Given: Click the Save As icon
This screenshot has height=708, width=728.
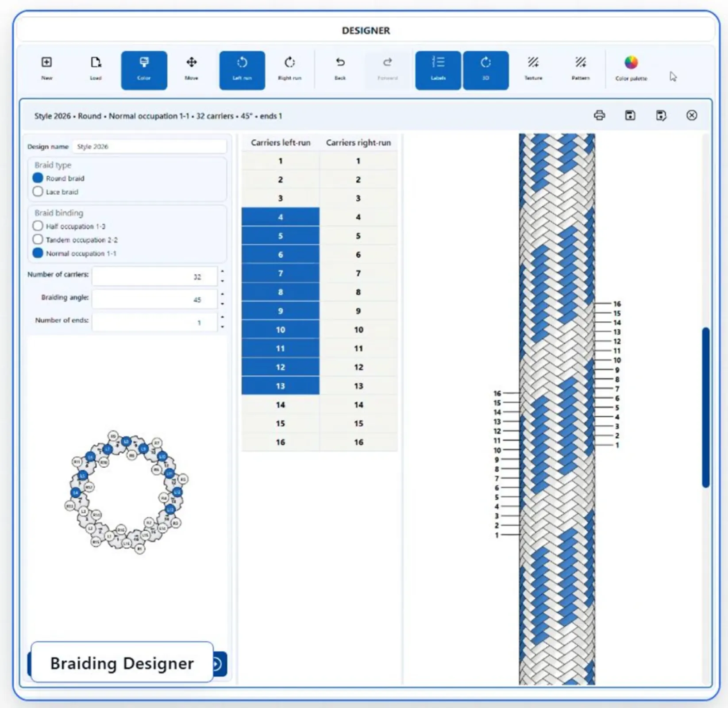Looking at the screenshot, I should [661, 115].
